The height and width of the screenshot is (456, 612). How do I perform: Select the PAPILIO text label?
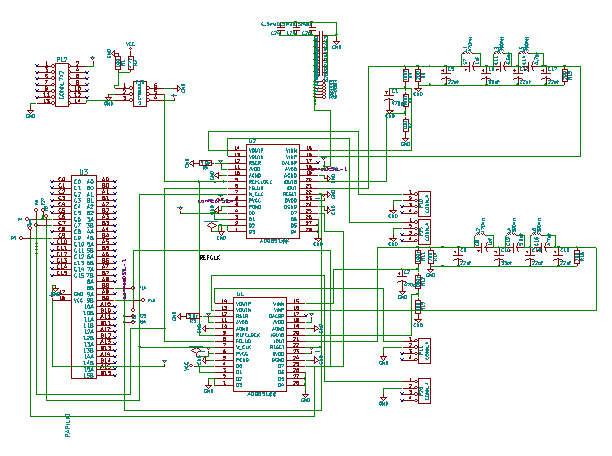[68, 425]
